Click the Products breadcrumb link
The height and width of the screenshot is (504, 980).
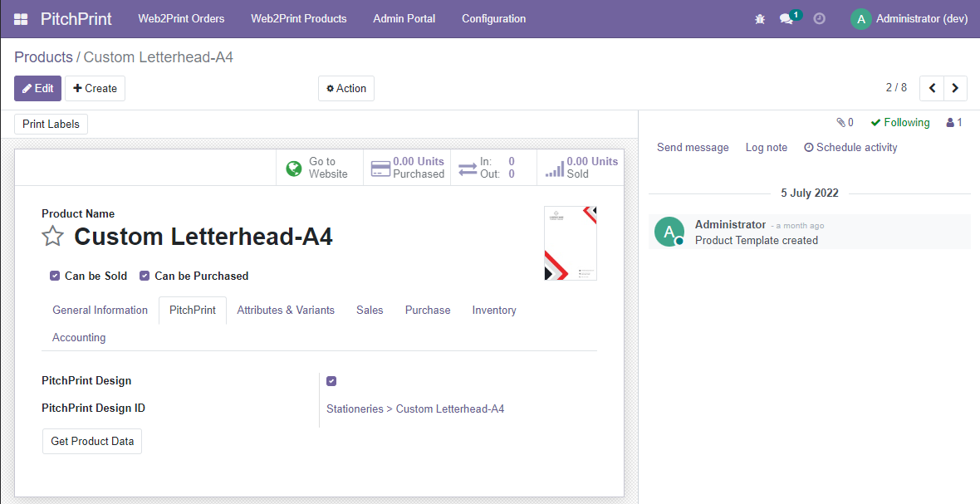point(44,57)
